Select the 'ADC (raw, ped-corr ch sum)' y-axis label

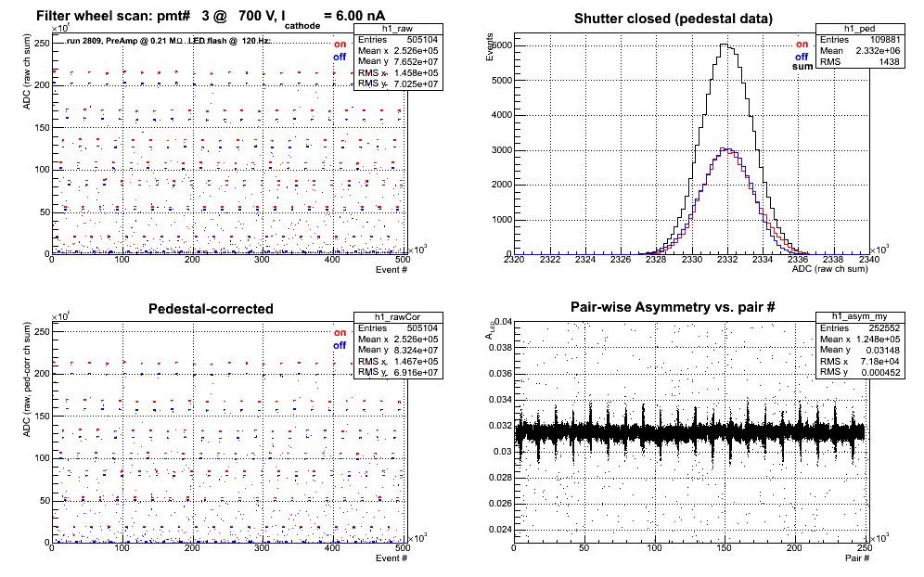(27, 379)
